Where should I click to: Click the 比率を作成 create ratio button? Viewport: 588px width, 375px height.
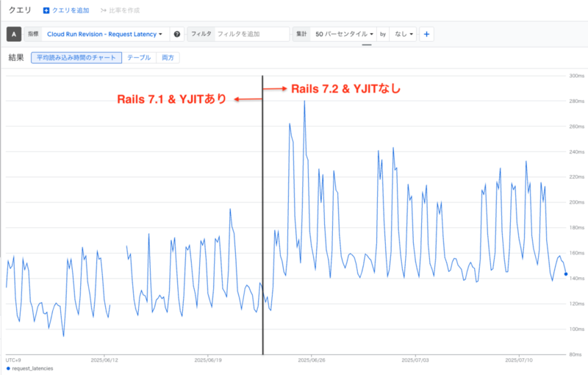(120, 10)
